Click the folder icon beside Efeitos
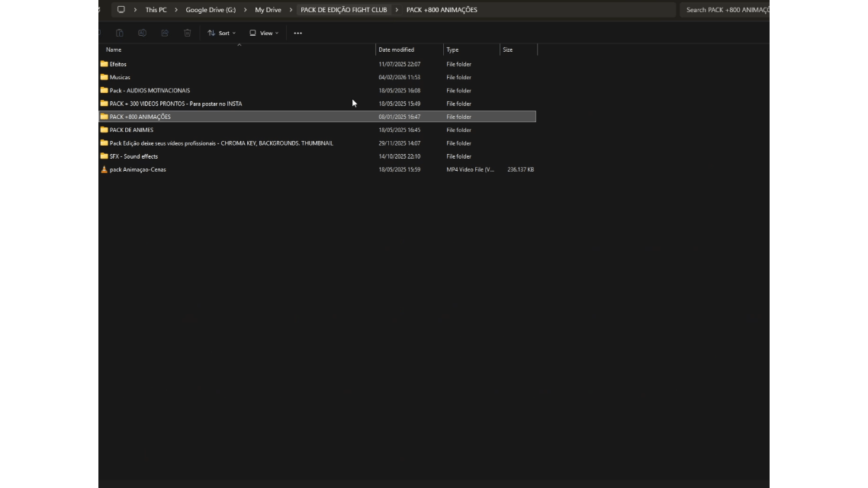The width and height of the screenshot is (868, 488). [x=104, y=64]
